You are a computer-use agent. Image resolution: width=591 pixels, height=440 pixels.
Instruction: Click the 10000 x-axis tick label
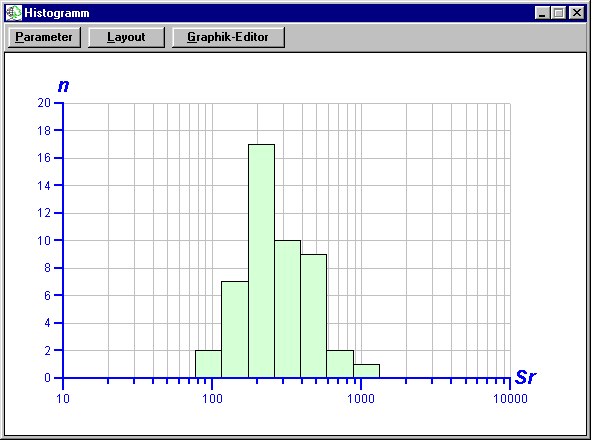510,399
